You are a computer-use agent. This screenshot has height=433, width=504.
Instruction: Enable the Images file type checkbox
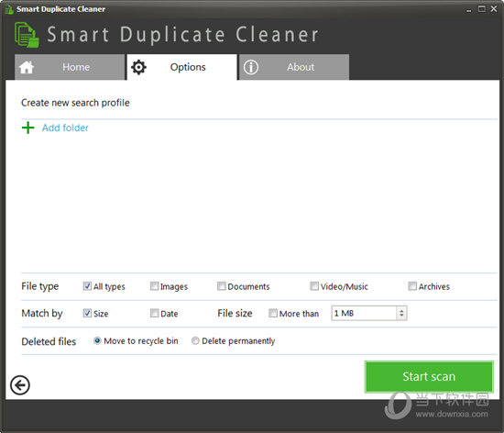(x=154, y=286)
